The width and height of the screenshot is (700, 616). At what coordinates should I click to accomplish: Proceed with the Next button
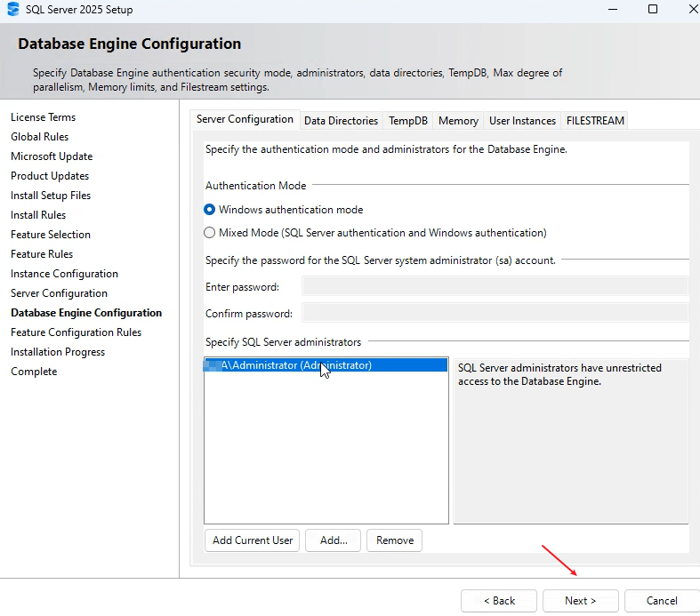(580, 601)
